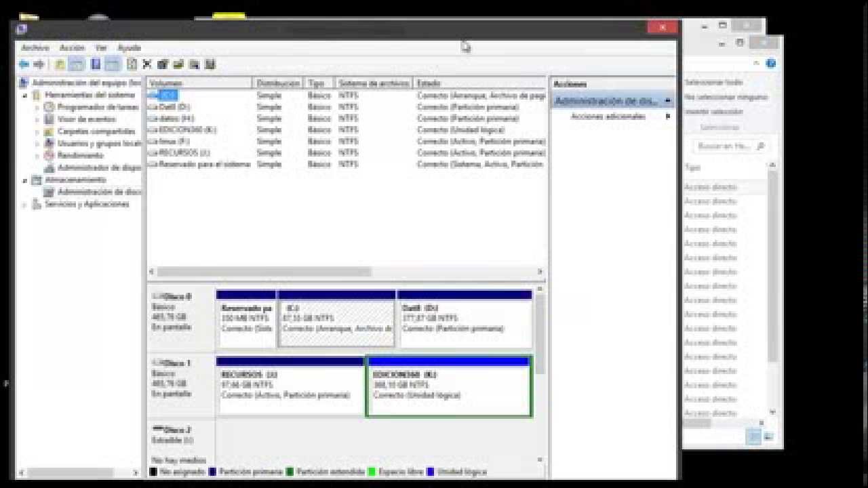Expand Programador de tareas node
Viewport: 868px width, 488px height.
[x=37, y=107]
